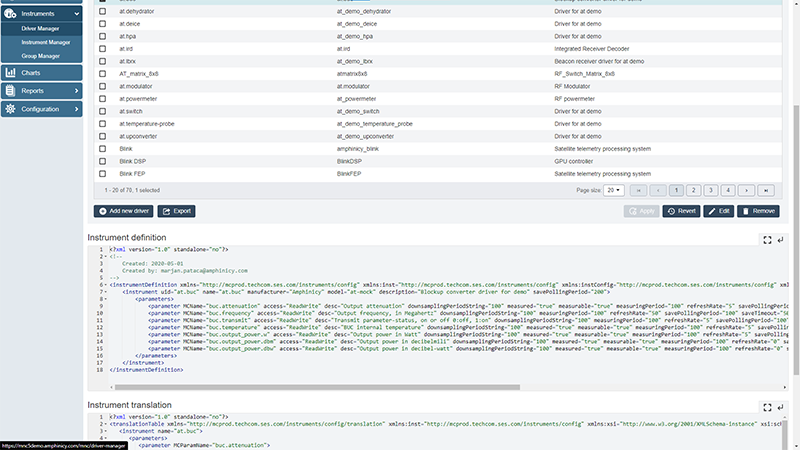800x450 pixels.
Task: Toggle word wrap icon in Instrument definition editor
Action: (x=779, y=240)
